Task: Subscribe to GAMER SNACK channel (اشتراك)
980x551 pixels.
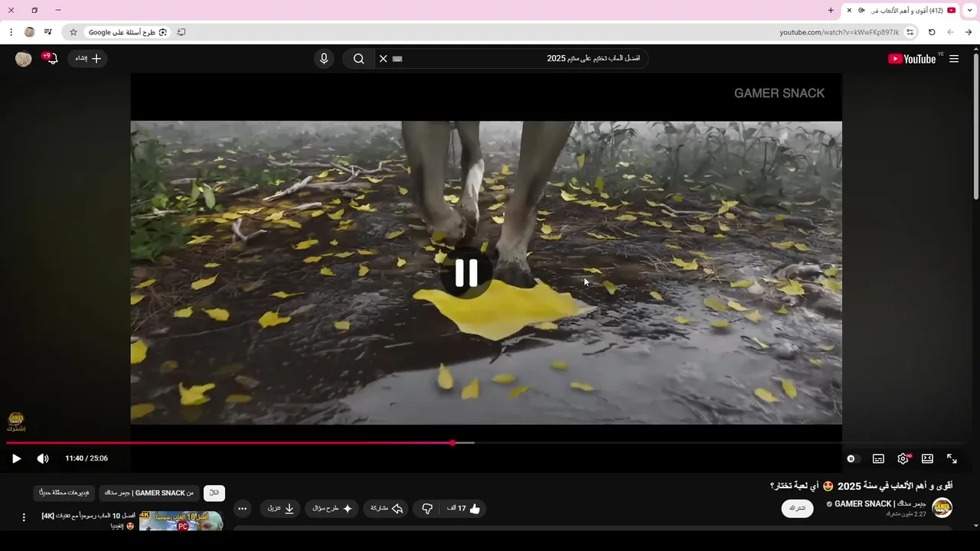Action: [x=797, y=508]
